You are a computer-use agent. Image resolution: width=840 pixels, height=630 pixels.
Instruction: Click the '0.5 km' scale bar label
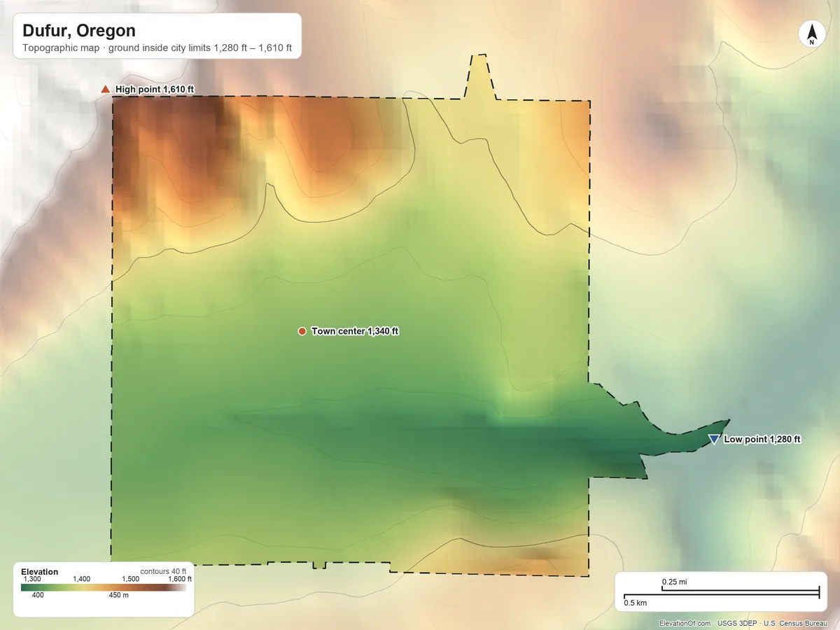(636, 603)
